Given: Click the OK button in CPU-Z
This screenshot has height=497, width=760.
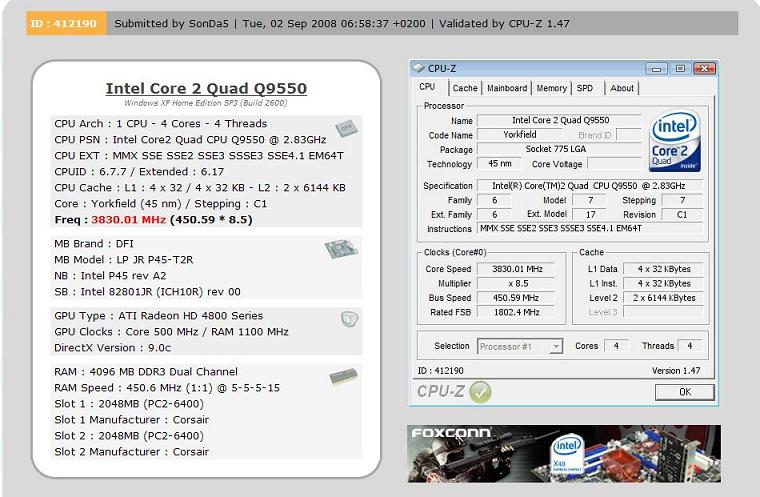Looking at the screenshot, I should tap(684, 392).
